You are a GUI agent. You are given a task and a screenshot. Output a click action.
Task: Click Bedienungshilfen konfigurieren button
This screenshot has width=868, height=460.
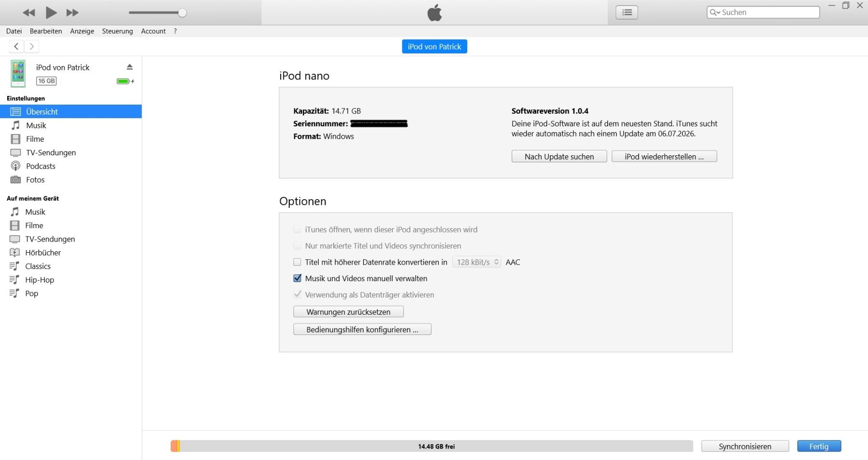click(x=363, y=329)
